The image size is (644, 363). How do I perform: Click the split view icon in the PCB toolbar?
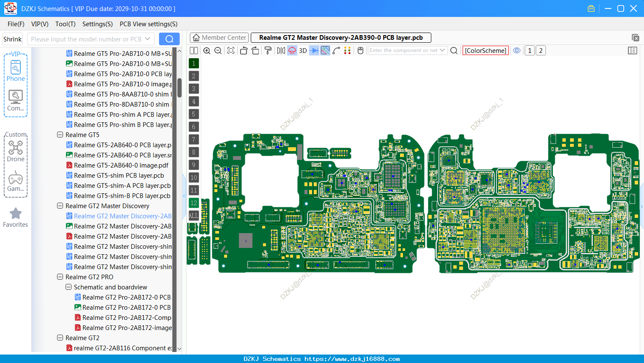click(194, 50)
